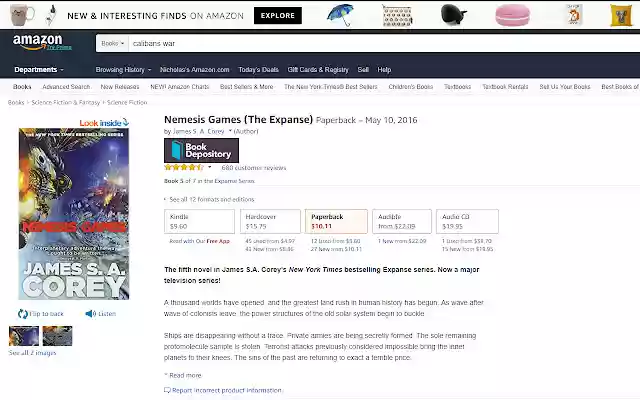Open Sell Us Your Books
Viewport: 640px width, 400px height.
coord(565,87)
